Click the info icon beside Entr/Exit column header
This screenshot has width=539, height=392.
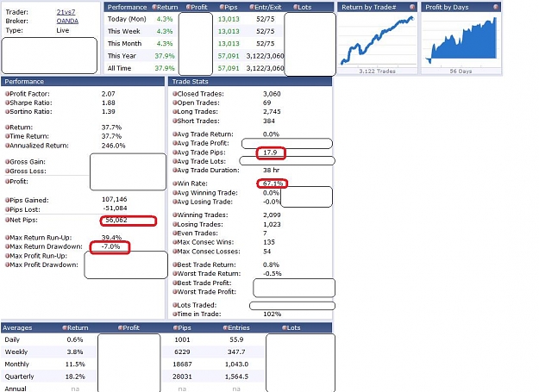(x=252, y=7)
